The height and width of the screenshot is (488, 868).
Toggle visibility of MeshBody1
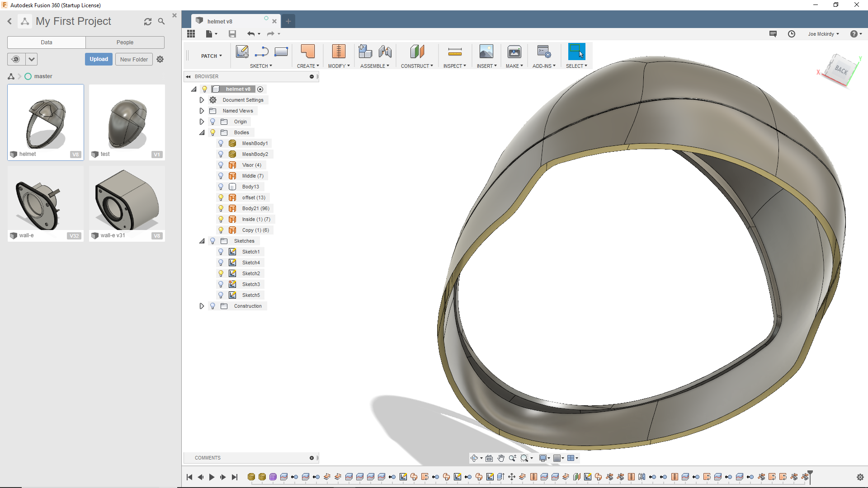[221, 143]
